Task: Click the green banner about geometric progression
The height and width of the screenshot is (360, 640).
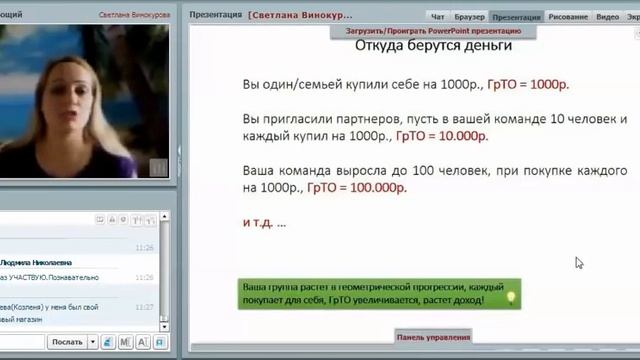Action: tap(380, 294)
